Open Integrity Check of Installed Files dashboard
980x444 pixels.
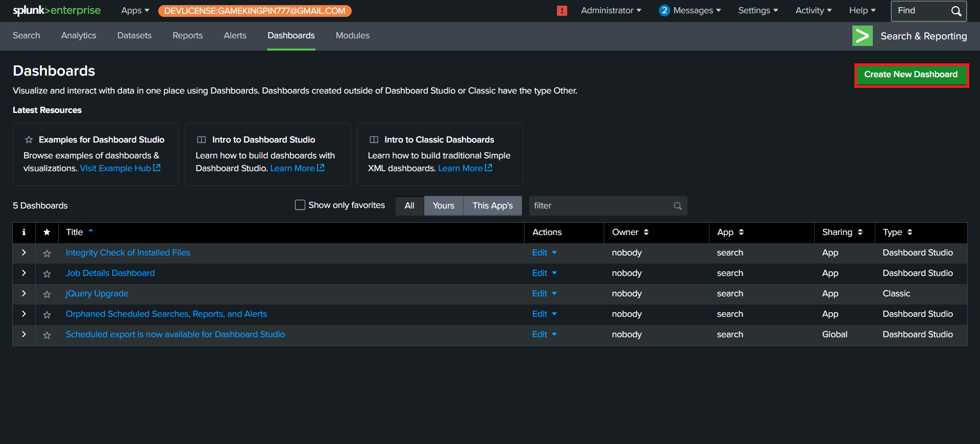pos(128,252)
